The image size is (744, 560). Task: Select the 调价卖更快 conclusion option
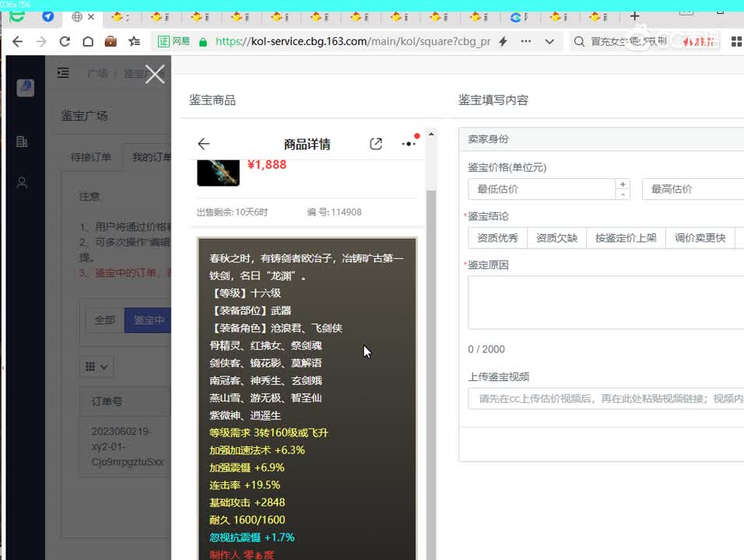point(699,238)
